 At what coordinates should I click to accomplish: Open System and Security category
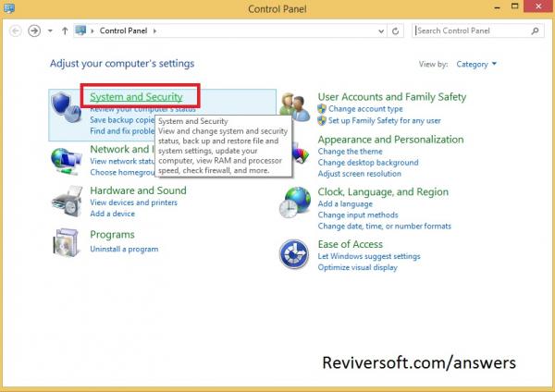point(136,96)
